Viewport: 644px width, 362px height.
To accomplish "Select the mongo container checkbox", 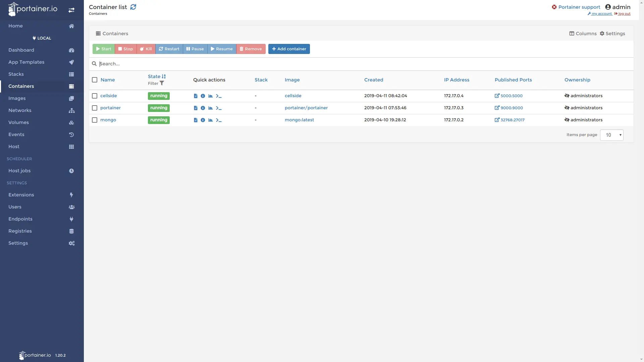I will click(95, 120).
